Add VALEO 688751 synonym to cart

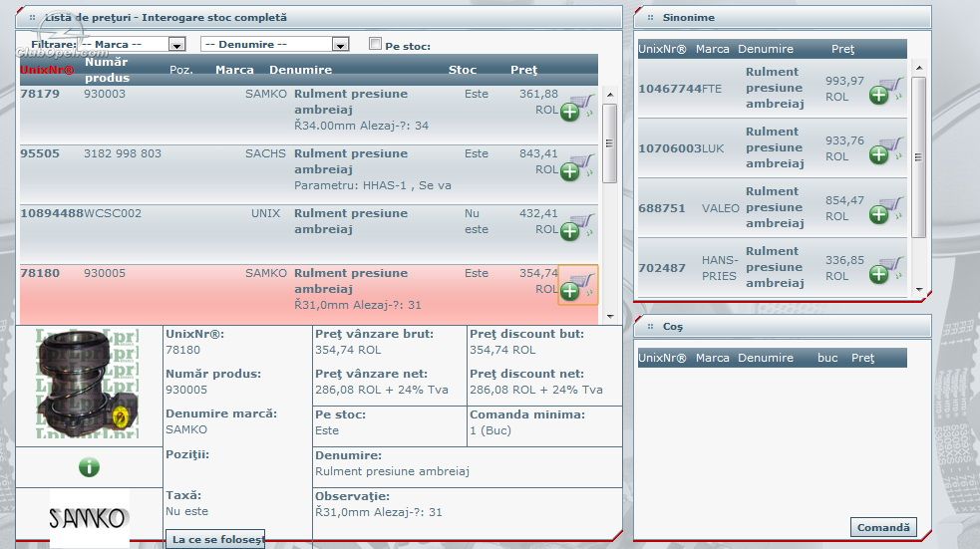(x=886, y=210)
